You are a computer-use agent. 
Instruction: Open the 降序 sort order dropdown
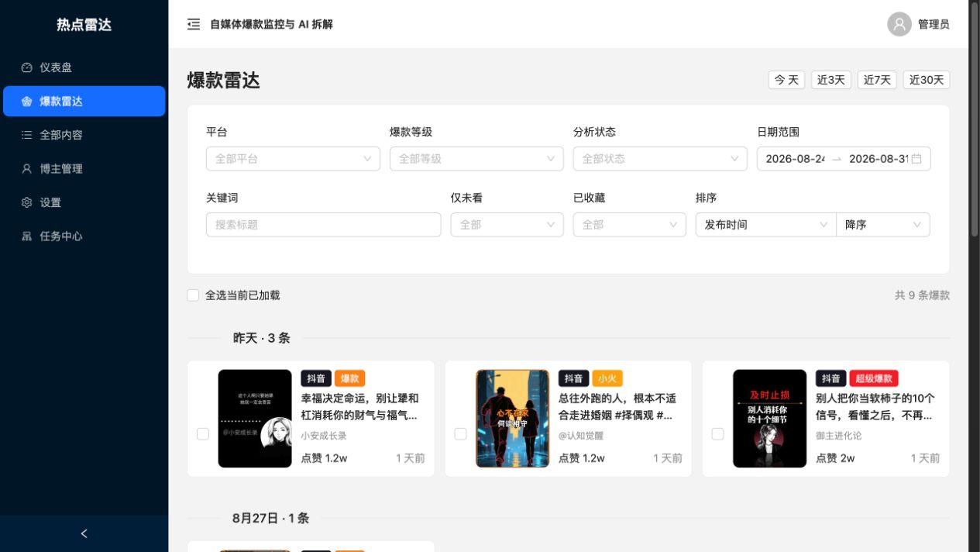click(883, 225)
